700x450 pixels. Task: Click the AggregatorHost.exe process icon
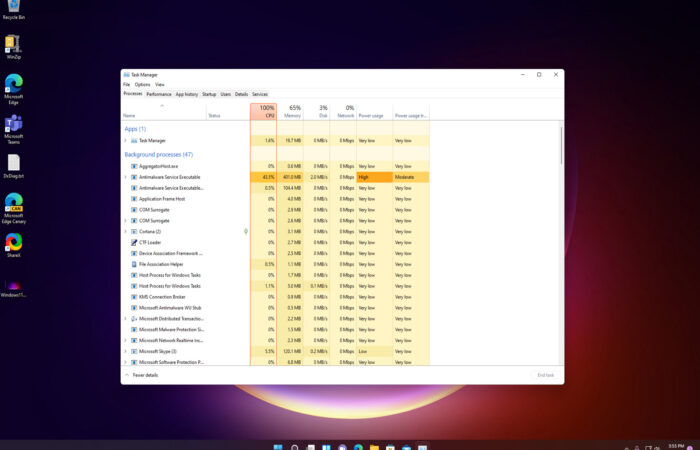[134, 166]
